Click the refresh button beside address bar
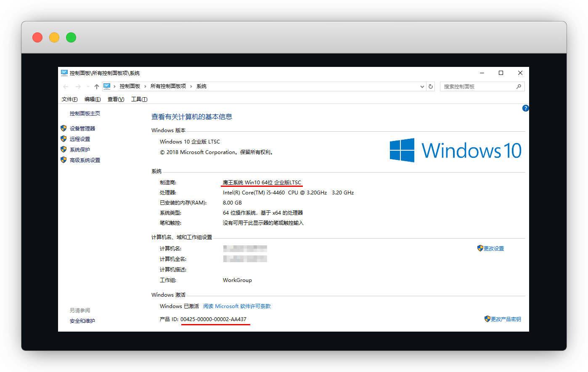Viewport: 588px width, 372px height. coord(431,86)
